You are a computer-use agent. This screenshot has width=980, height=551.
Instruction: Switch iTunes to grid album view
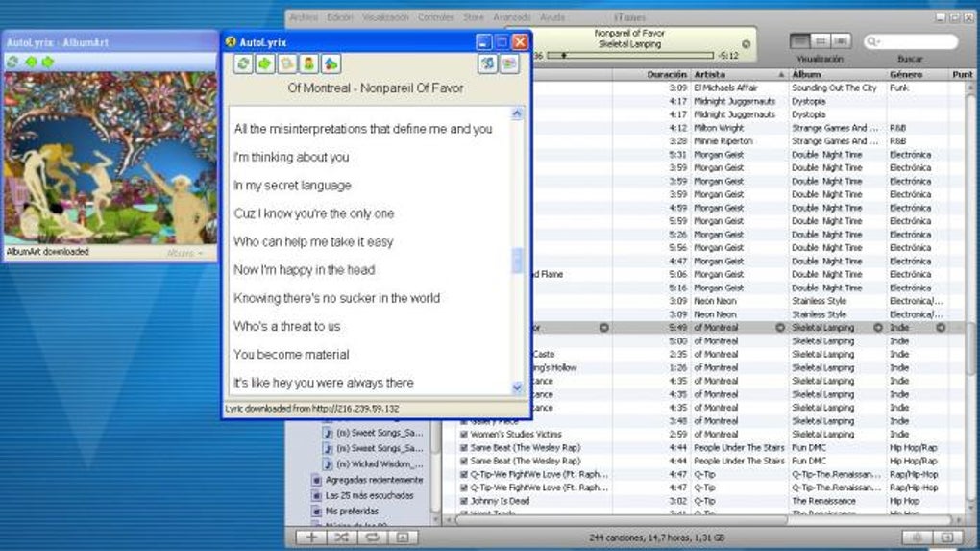click(821, 41)
